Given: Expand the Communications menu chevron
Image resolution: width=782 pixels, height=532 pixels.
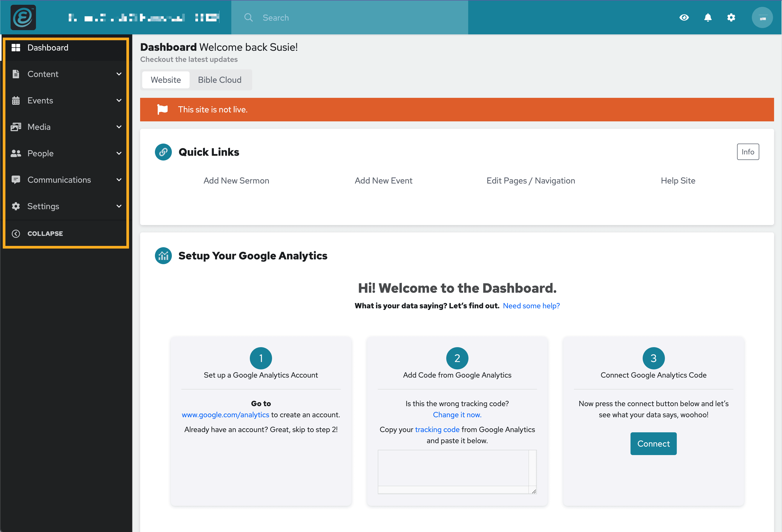Looking at the screenshot, I should point(119,180).
